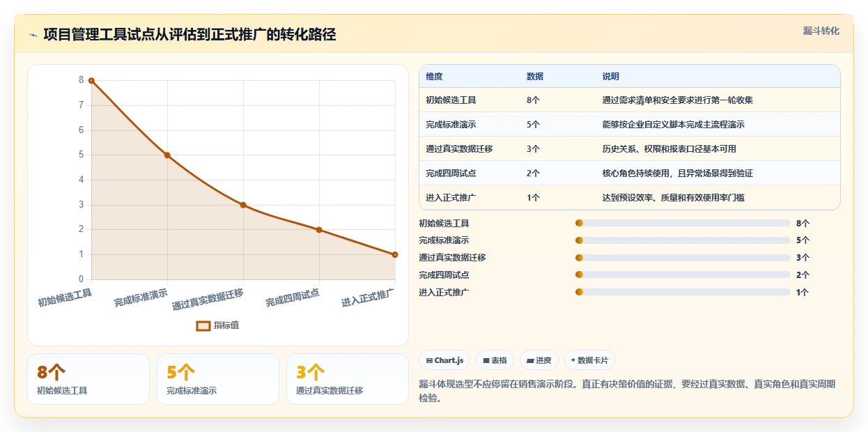The image size is (868, 432).
Task: Select the 进度 tag chip
Action: tap(539, 360)
